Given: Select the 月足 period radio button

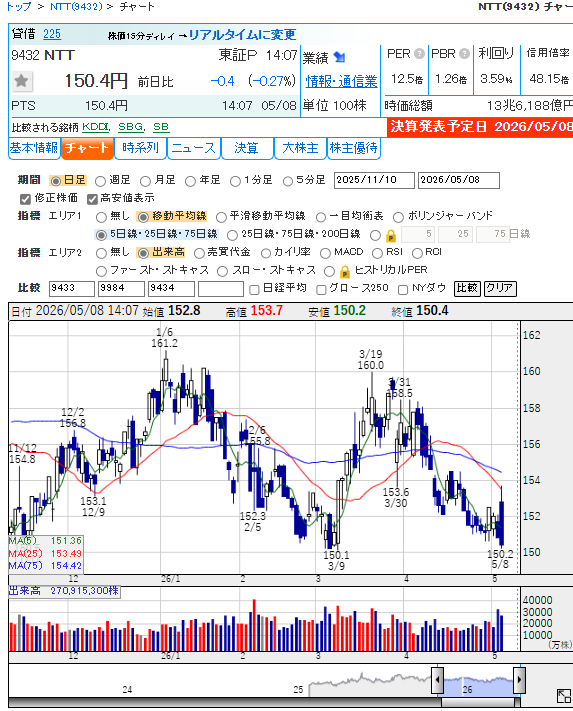Looking at the screenshot, I should tap(145, 181).
